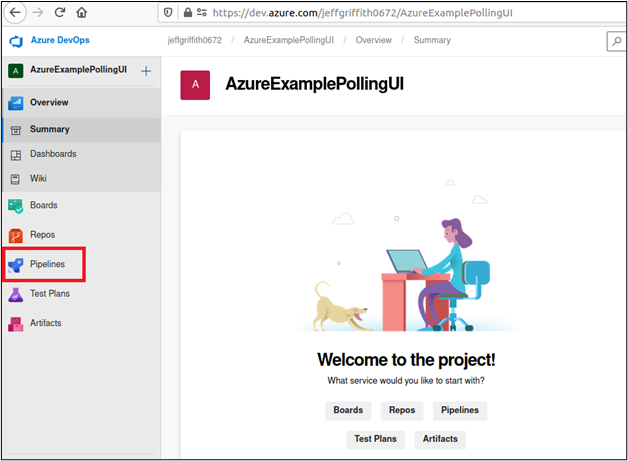Open the Wiki page
628x461 pixels.
38,179
